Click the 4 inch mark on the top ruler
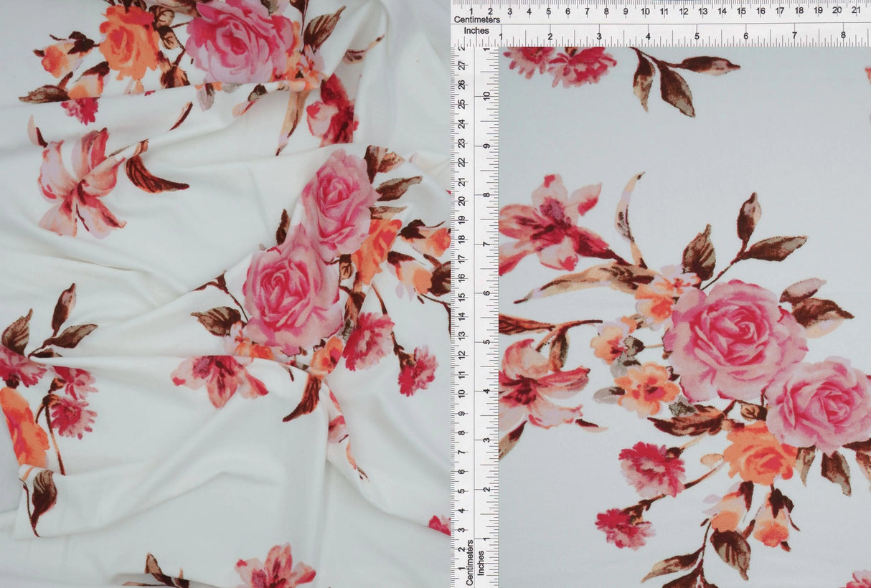The height and width of the screenshot is (588, 871). (x=648, y=36)
